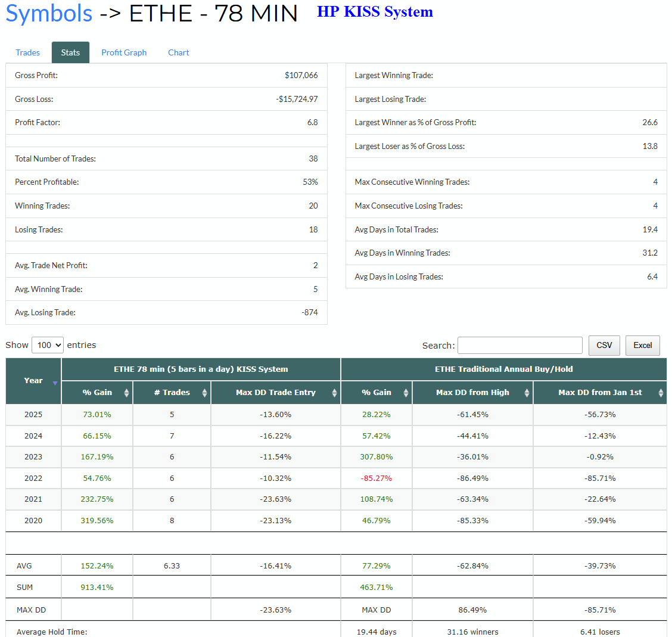This screenshot has height=637, width=672.
Task: Click sort arrows on Max DD Trade Entry
Action: coord(334,393)
